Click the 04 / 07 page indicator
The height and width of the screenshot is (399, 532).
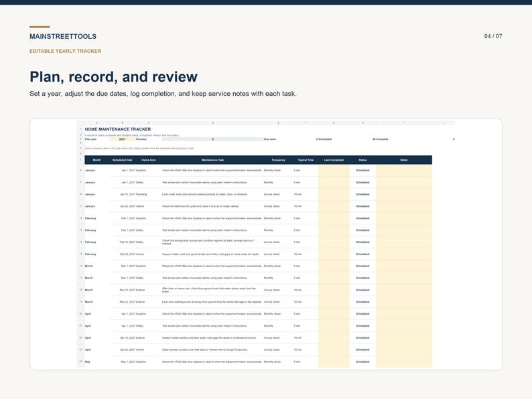[493, 36]
